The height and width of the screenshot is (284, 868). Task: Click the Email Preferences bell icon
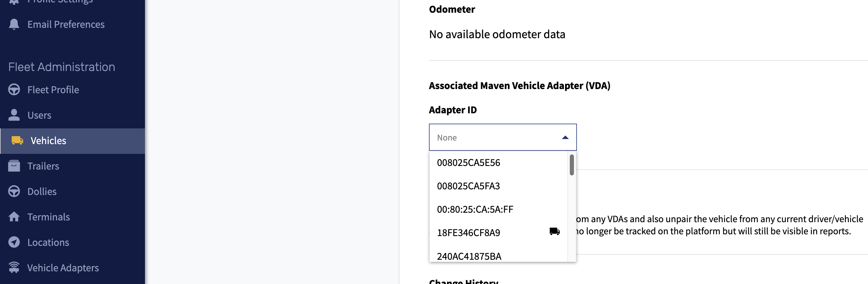pyautogui.click(x=14, y=24)
